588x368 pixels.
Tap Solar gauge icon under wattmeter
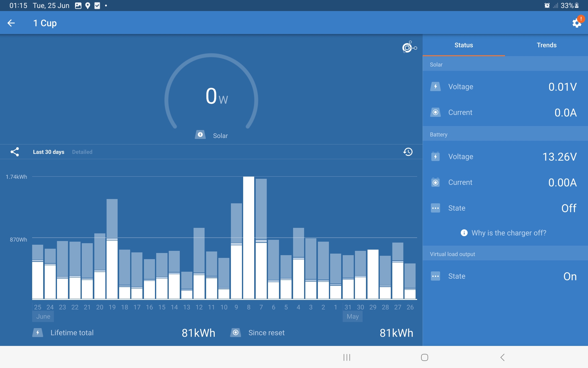point(200,135)
